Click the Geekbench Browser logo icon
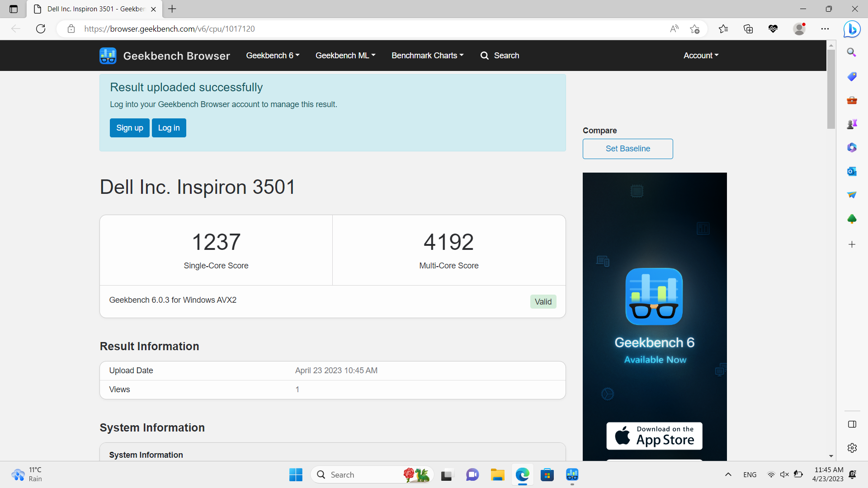 coord(108,56)
